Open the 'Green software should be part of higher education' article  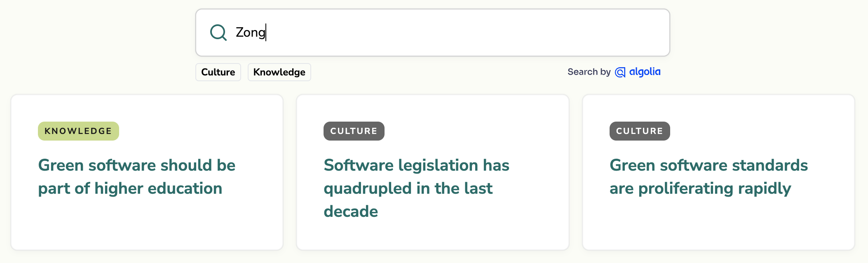click(136, 176)
